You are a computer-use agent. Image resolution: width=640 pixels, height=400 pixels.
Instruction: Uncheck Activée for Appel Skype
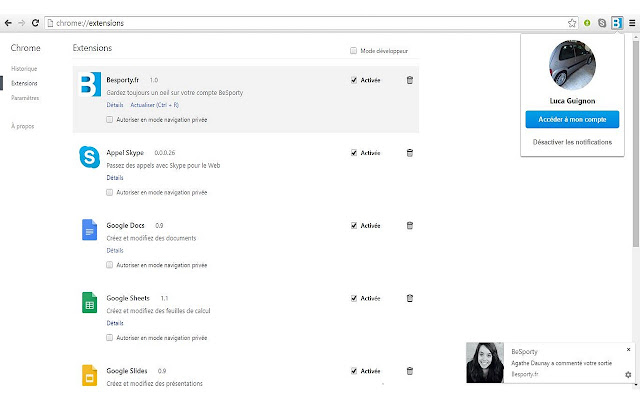click(354, 153)
